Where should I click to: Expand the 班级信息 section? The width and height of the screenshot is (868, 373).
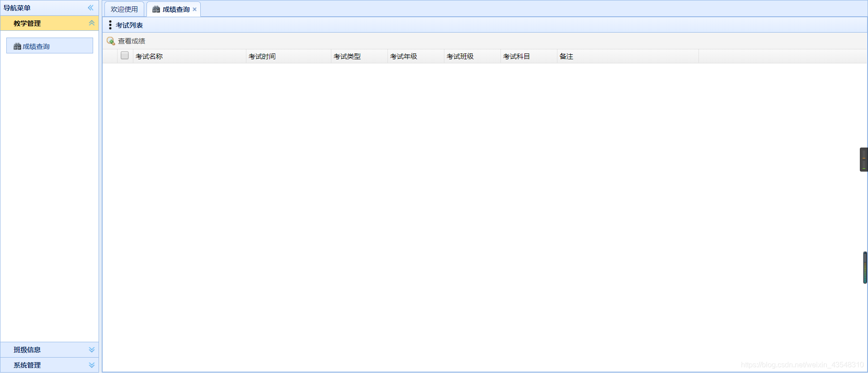pos(92,349)
